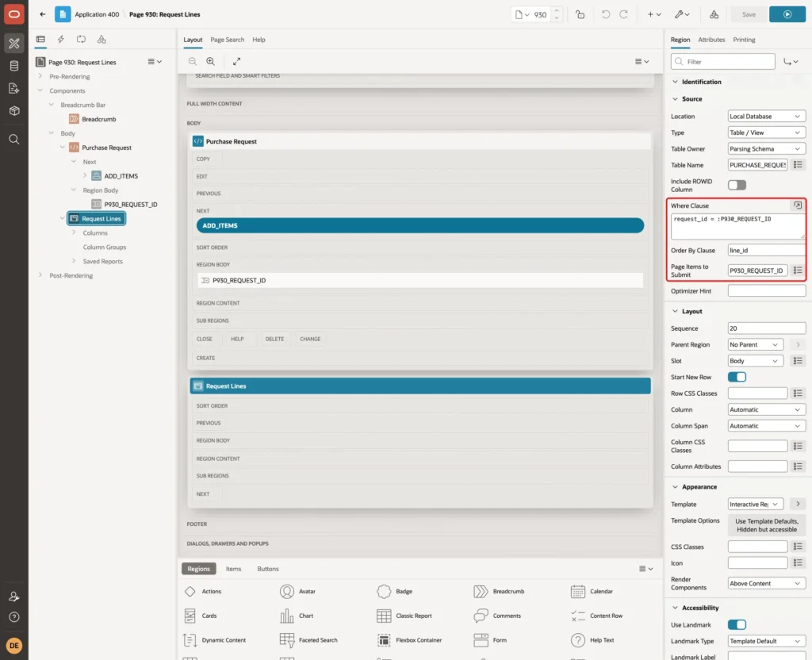Collapse the Identification section
This screenshot has height=660, width=812.
675,82
